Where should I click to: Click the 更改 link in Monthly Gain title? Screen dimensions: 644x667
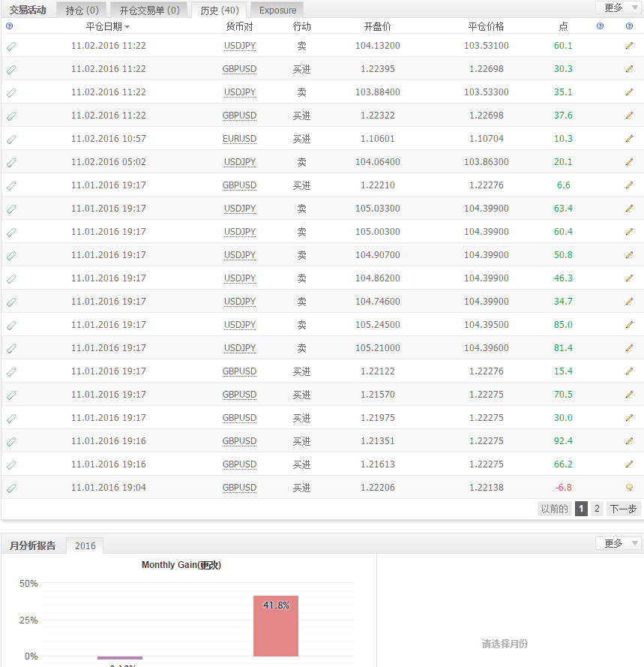coord(208,565)
